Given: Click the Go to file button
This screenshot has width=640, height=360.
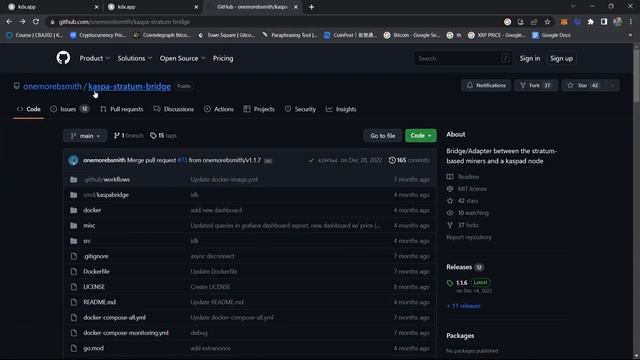Looking at the screenshot, I should [x=382, y=136].
